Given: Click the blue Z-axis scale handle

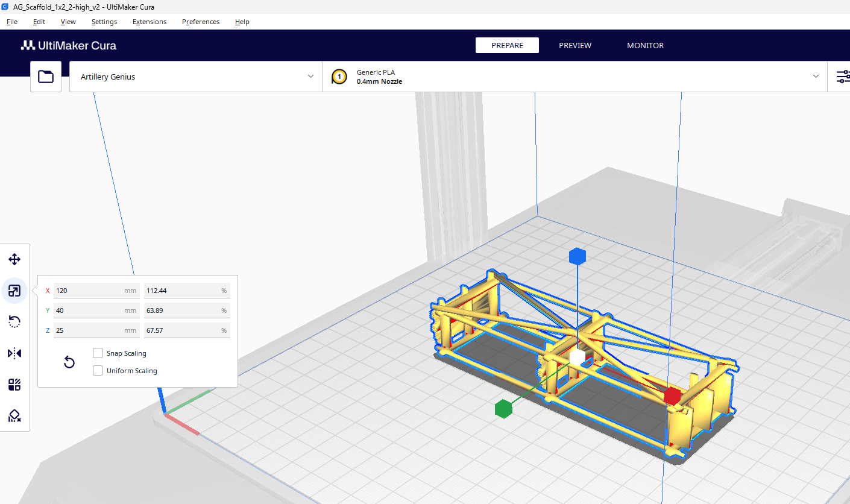Looking at the screenshot, I should point(578,256).
